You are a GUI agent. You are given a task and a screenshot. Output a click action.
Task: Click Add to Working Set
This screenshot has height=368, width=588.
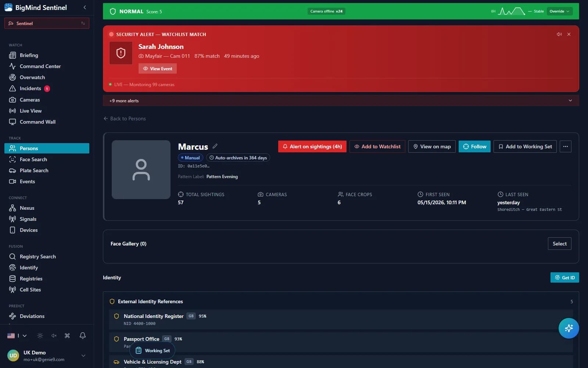tap(525, 146)
